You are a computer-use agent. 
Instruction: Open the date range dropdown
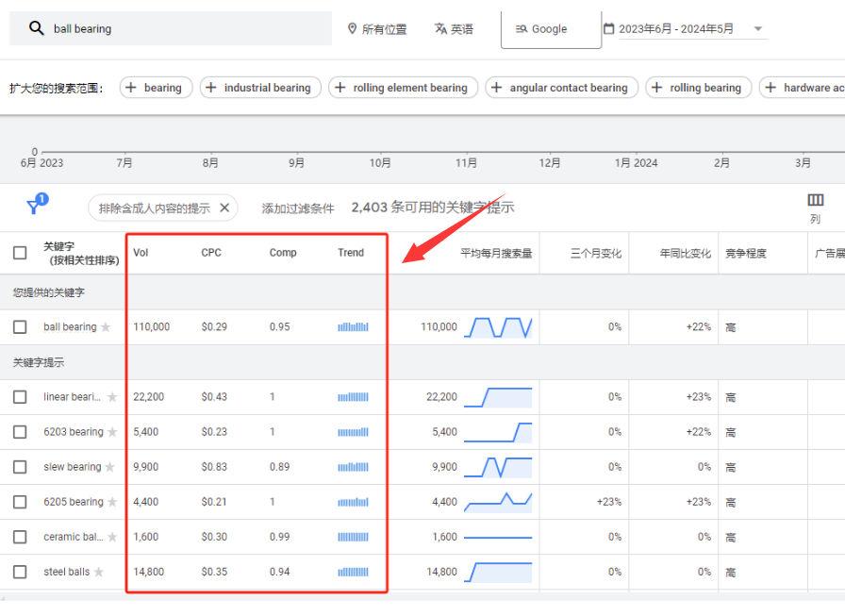click(x=757, y=29)
